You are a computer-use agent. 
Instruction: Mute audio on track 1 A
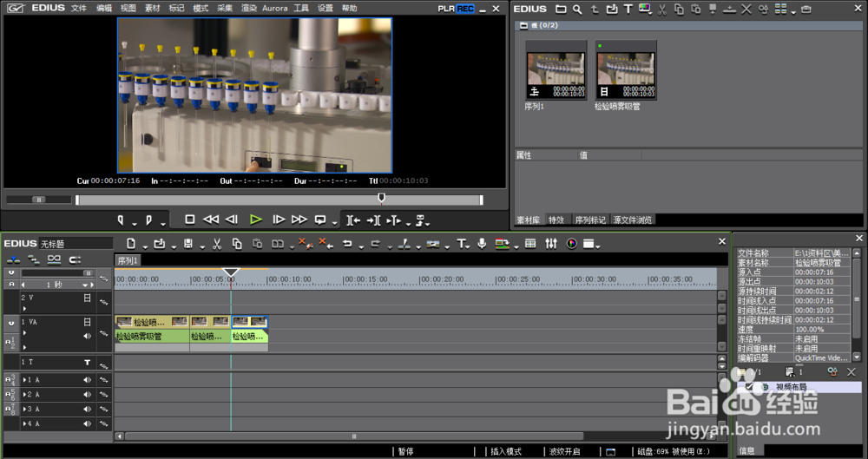[87, 380]
